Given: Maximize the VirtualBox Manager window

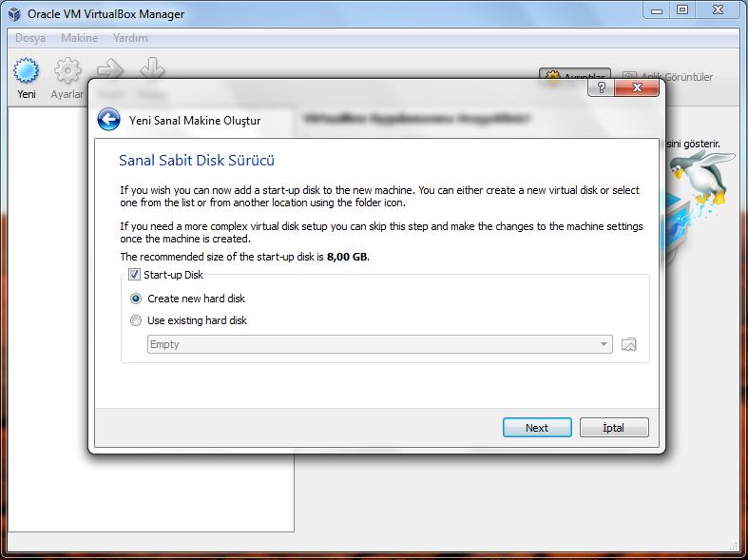Looking at the screenshot, I should tap(682, 10).
